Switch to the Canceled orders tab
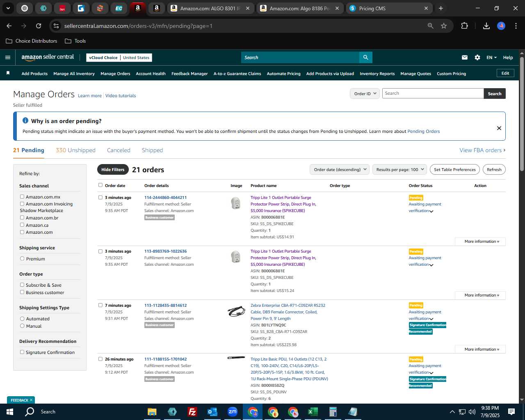Image resolution: width=525 pixels, height=420 pixels. (x=119, y=150)
